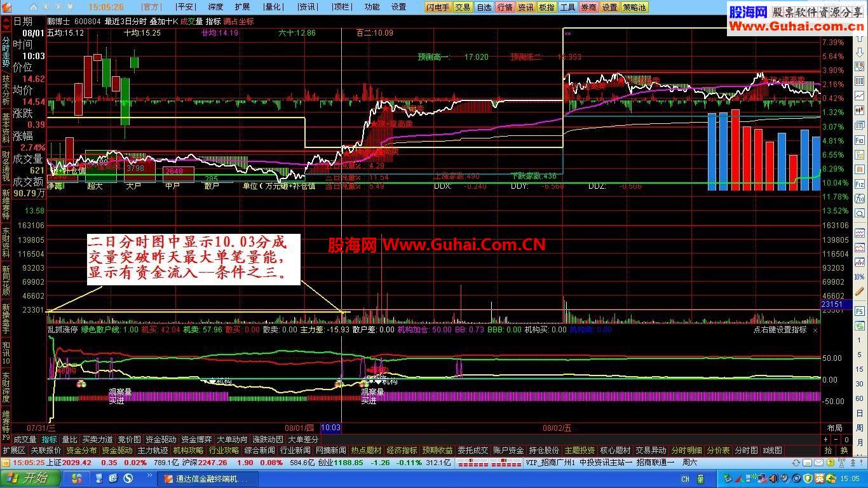Click the 行情 button

[505, 7]
